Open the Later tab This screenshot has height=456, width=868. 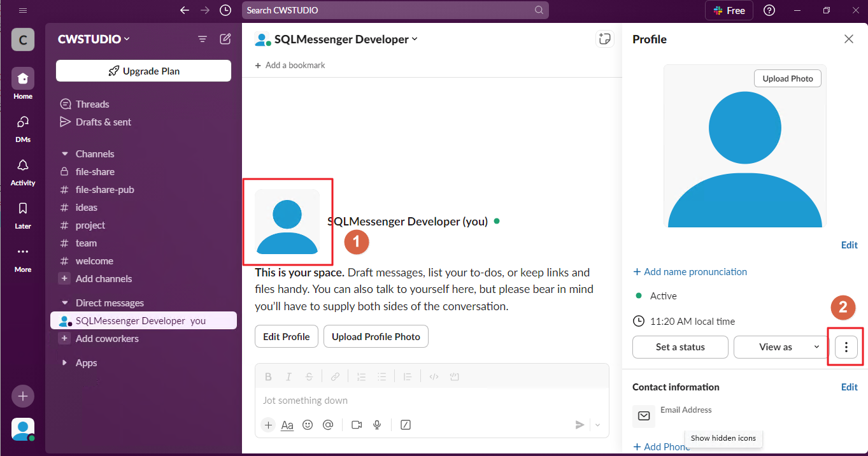[23, 214]
